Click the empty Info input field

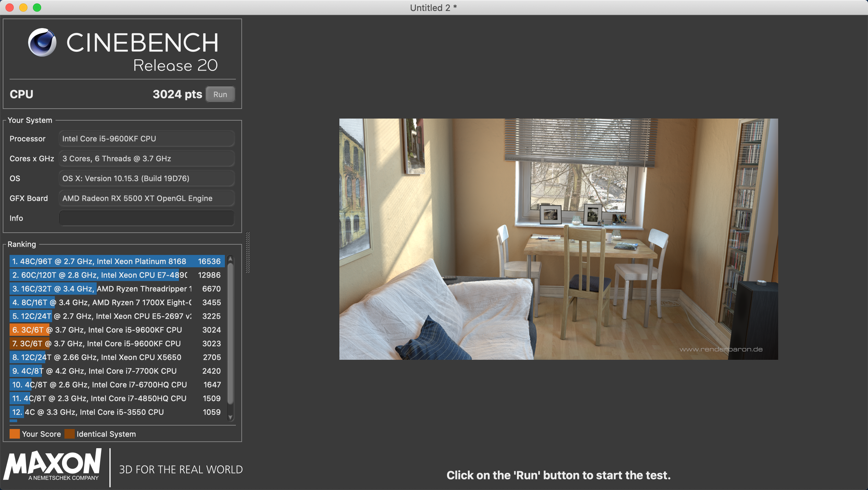pos(146,218)
